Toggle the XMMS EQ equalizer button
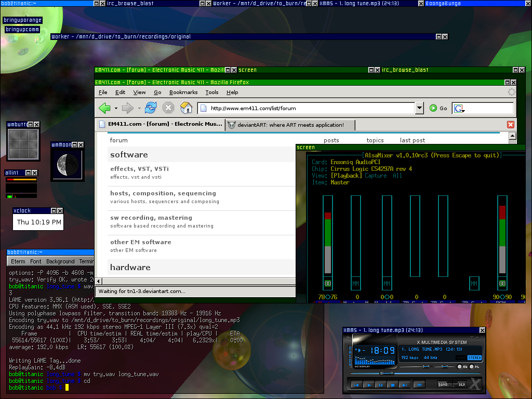Viewport: 532px width, 399px height. [462, 367]
